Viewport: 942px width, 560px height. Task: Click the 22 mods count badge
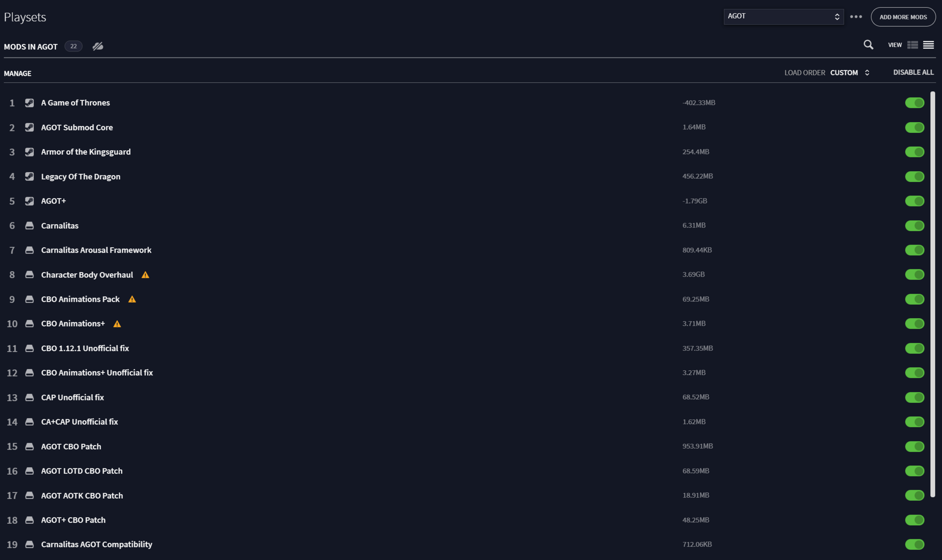pyautogui.click(x=74, y=46)
